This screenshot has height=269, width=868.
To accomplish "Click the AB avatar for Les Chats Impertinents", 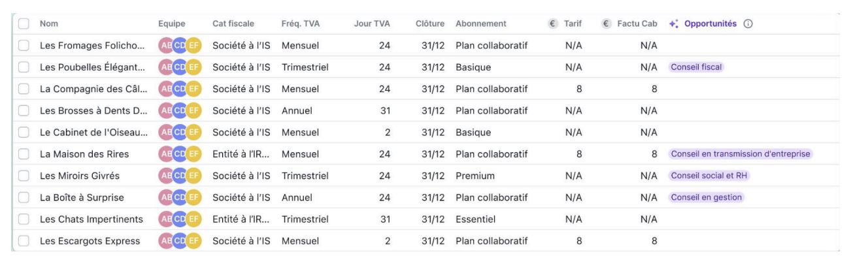I will [166, 219].
